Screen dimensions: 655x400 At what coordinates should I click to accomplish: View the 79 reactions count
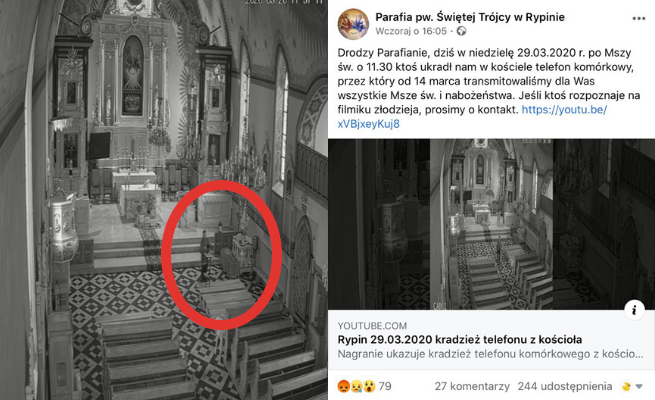click(385, 386)
